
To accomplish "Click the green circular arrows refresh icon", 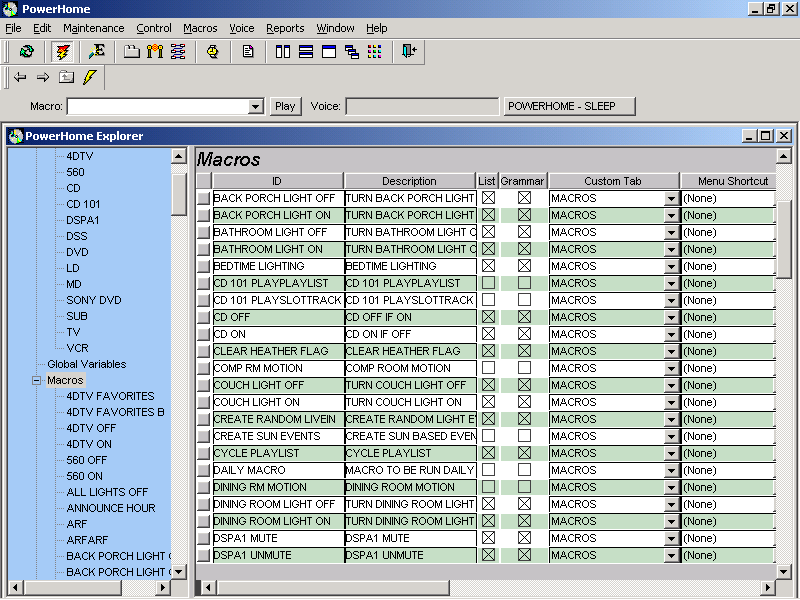I will pyautogui.click(x=27, y=52).
